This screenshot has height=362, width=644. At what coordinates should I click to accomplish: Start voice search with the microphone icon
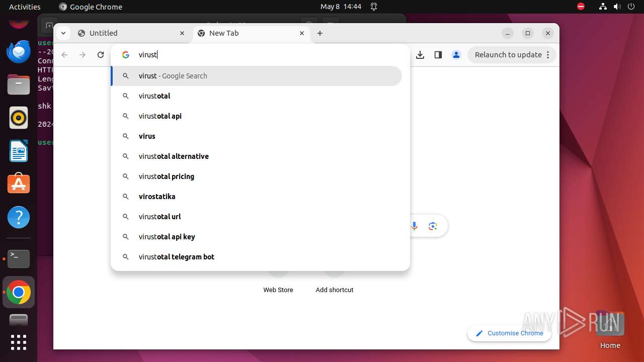415,226
